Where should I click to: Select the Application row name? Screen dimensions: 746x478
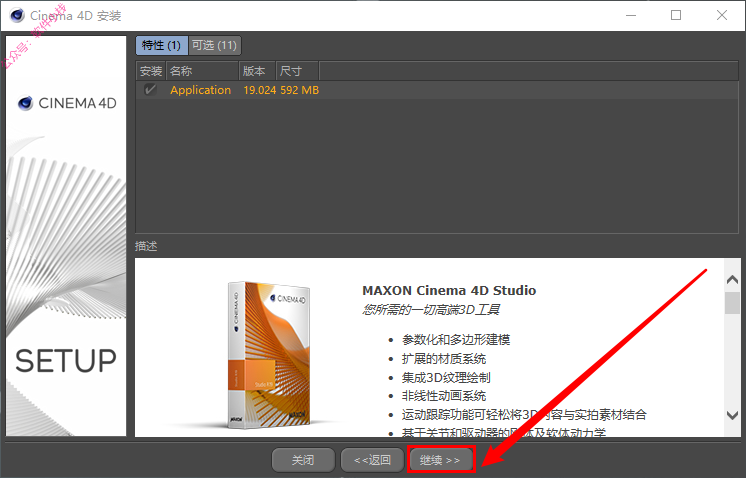[200, 90]
